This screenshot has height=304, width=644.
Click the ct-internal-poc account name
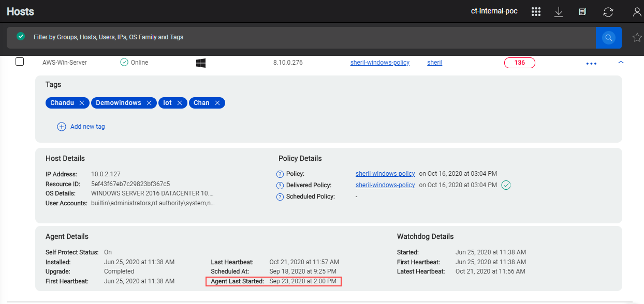[x=494, y=11]
